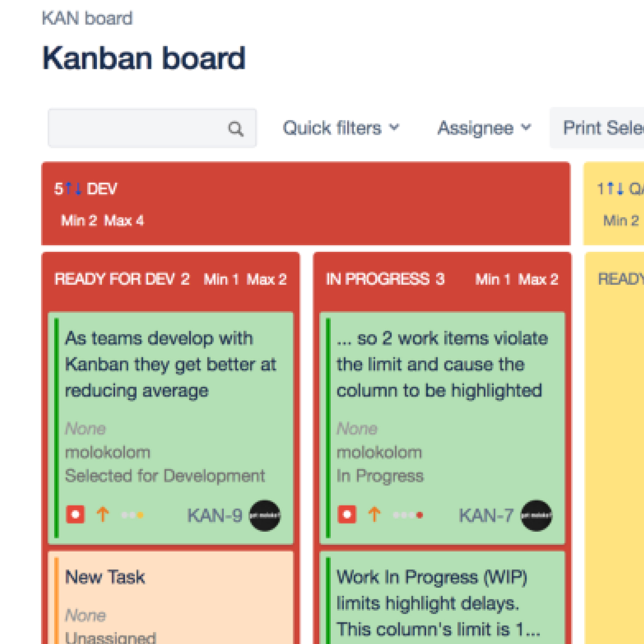
Task: Open the KAN-9 issue key link
Action: pos(215,515)
